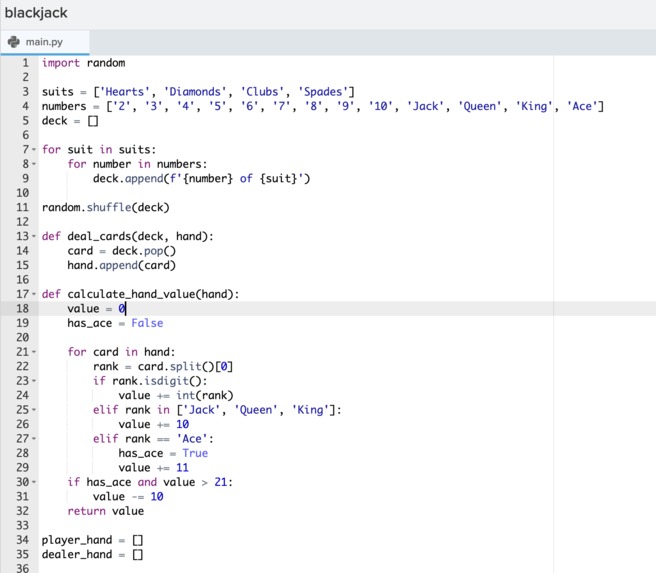Image resolution: width=656 pixels, height=573 pixels.
Task: Collapse the elif Jack Queen King fold at line 25
Action: (x=34, y=410)
